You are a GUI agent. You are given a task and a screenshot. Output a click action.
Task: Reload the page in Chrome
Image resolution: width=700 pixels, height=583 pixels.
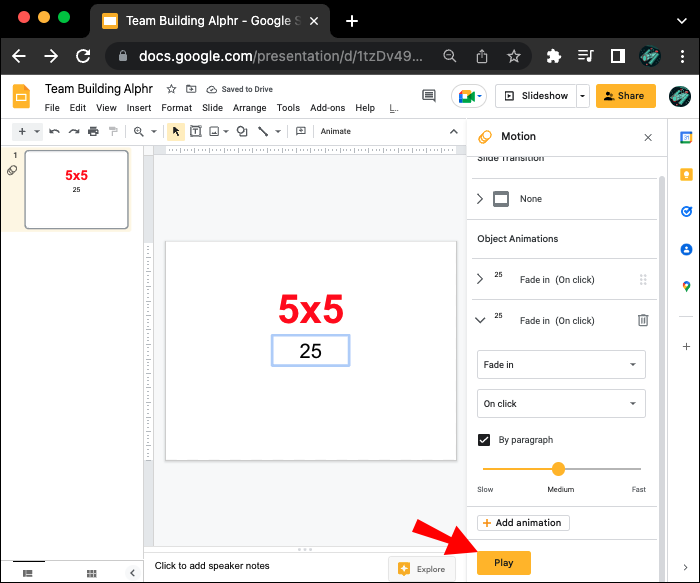pos(83,56)
